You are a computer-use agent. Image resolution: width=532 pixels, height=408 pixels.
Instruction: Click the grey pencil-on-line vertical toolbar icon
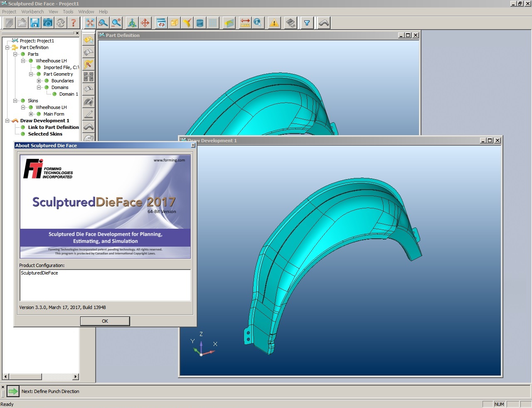[89, 114]
